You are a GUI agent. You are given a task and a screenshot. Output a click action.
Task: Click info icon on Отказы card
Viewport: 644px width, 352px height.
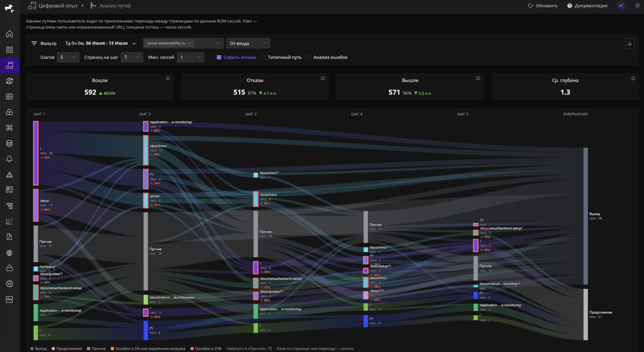[x=323, y=79]
